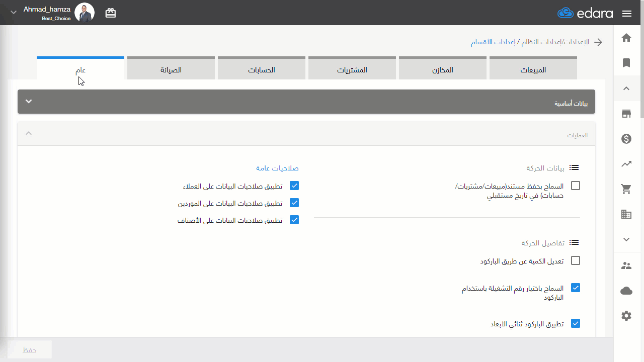This screenshot has width=644, height=362.
Task: Click the تفاصيل الحركة heading text
Action: pyautogui.click(x=543, y=243)
